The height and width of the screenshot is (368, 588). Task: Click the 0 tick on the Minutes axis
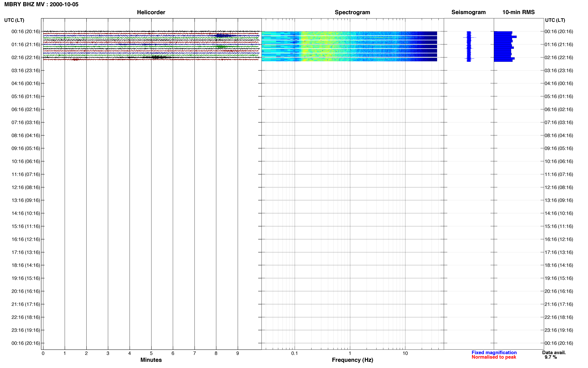click(43, 353)
